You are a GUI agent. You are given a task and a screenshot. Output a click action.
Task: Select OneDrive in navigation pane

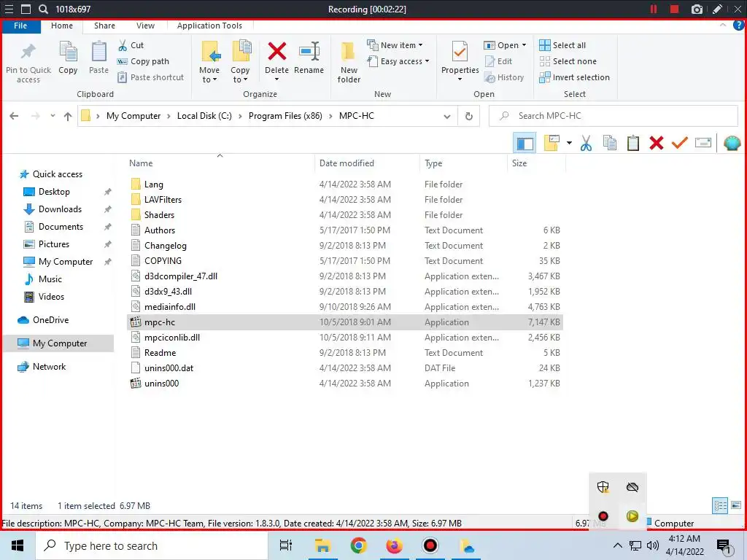click(50, 320)
